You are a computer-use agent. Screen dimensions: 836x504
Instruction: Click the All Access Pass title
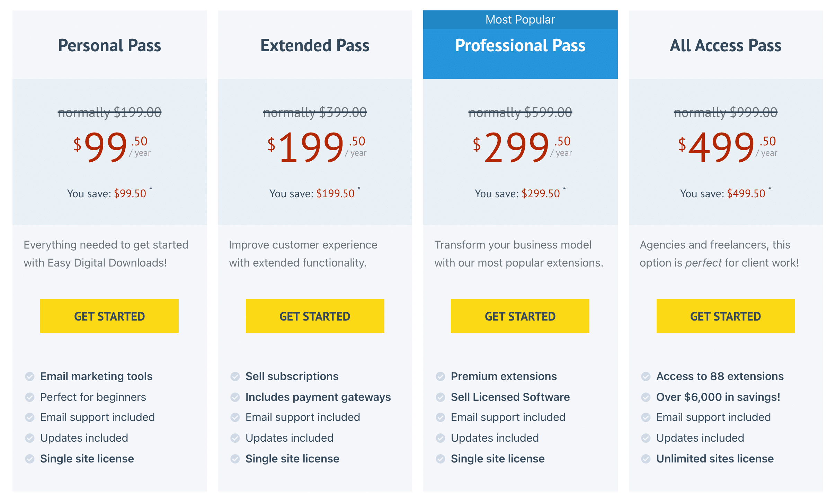pos(726,46)
